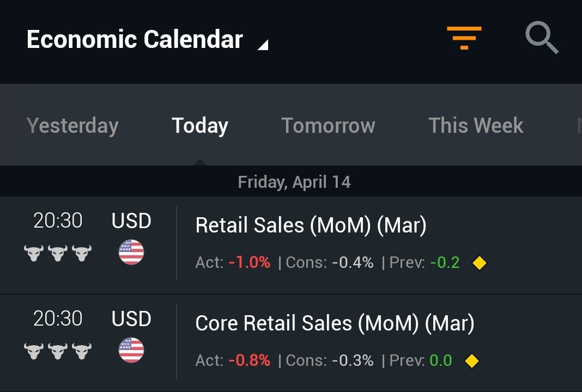
Task: Tap yellow diamond beside Prev -0.2
Action: pyautogui.click(x=479, y=263)
